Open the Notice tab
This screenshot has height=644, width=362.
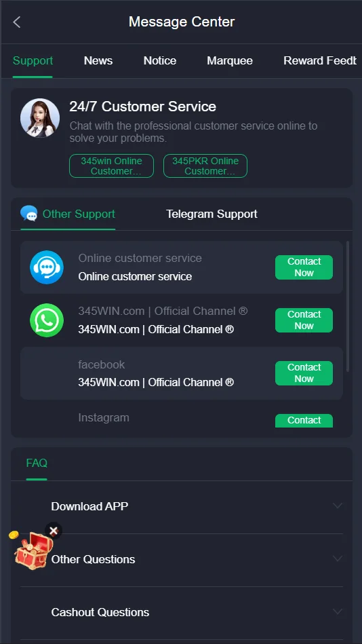pyautogui.click(x=160, y=61)
